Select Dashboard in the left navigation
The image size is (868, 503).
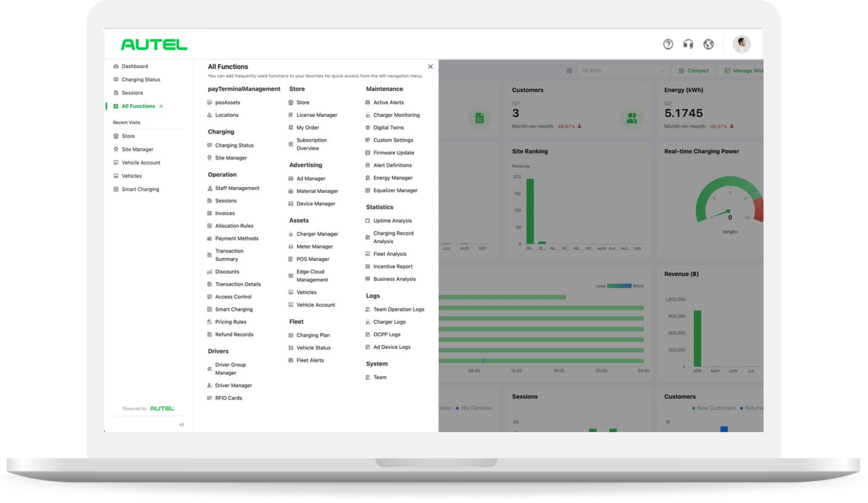[x=134, y=66]
